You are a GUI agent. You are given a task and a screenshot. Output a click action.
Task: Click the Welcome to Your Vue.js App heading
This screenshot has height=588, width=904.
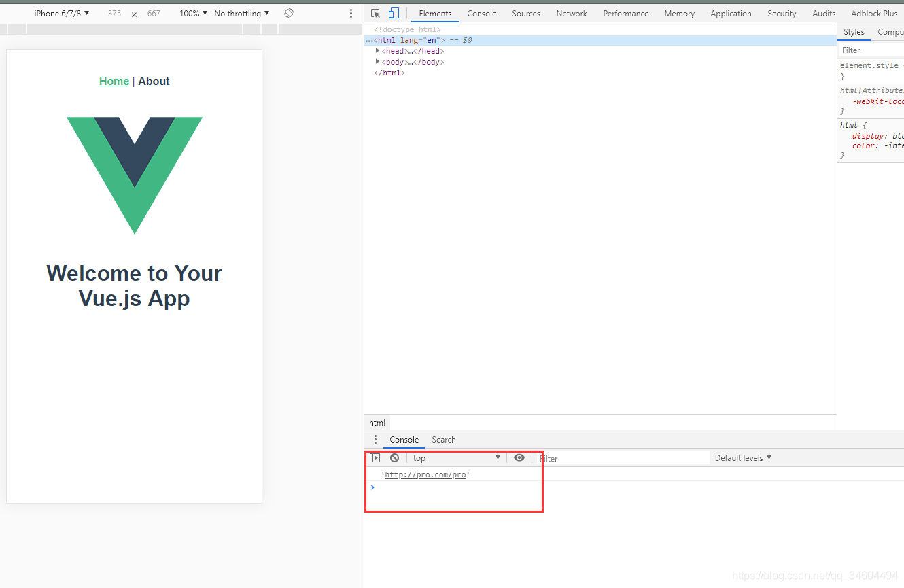(135, 286)
